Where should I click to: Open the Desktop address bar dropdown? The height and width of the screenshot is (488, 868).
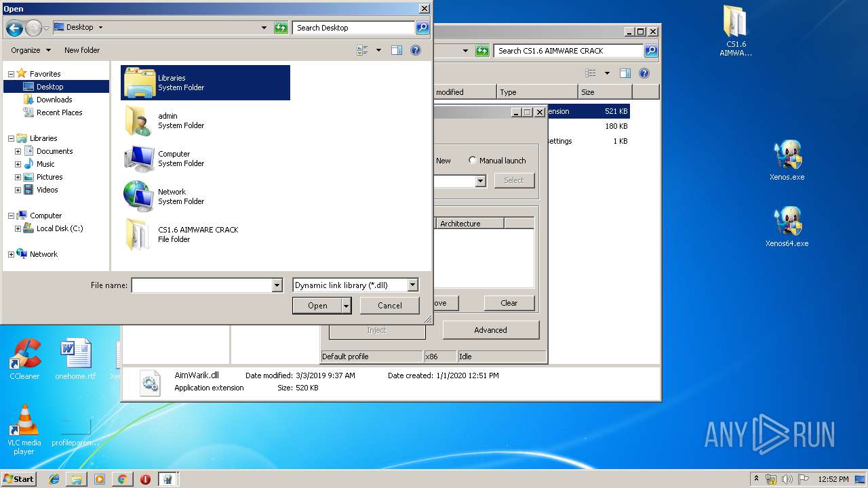pyautogui.click(x=264, y=28)
